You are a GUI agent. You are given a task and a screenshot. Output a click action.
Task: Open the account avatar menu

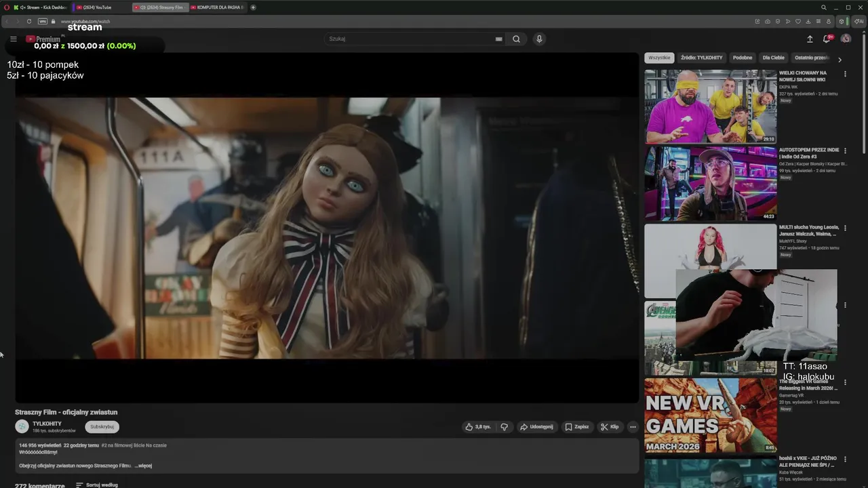tap(846, 39)
